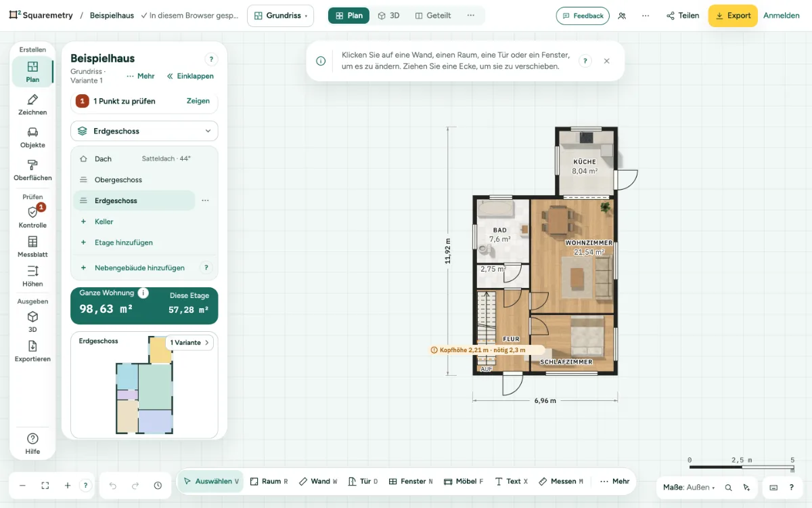Open the 3D output in the sidebar
The height and width of the screenshot is (508, 812).
point(32,322)
